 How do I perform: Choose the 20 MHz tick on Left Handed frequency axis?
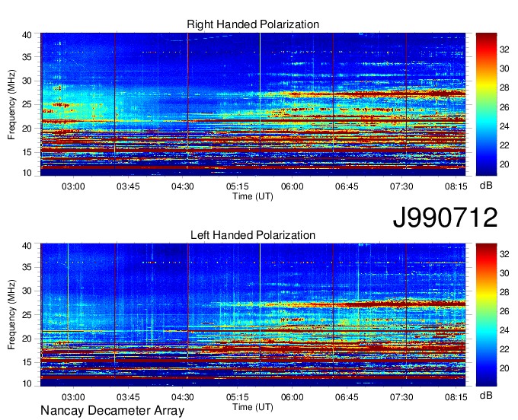coord(27,339)
